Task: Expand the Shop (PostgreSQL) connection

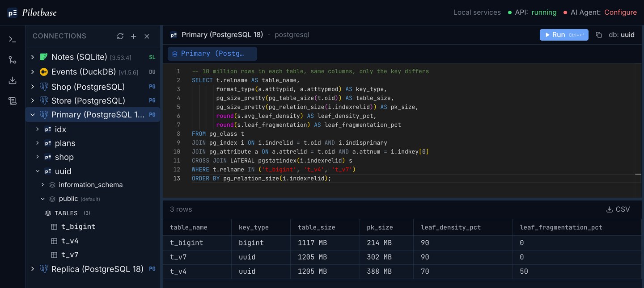Action: click(33, 87)
